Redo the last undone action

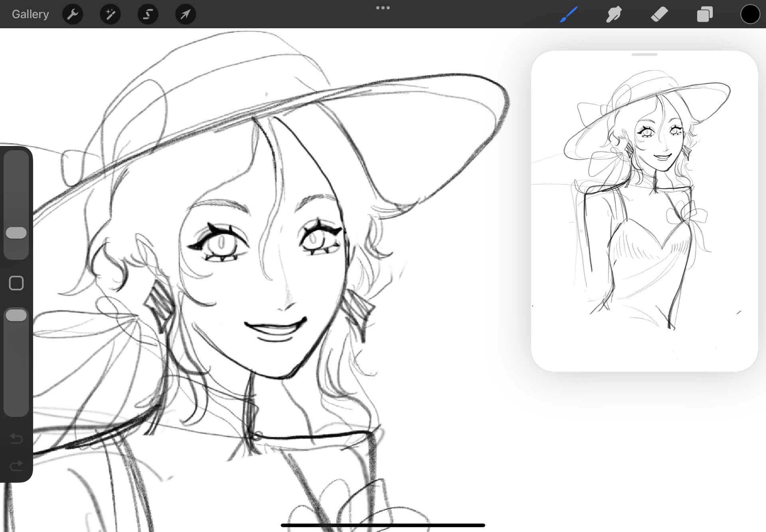coord(16,465)
